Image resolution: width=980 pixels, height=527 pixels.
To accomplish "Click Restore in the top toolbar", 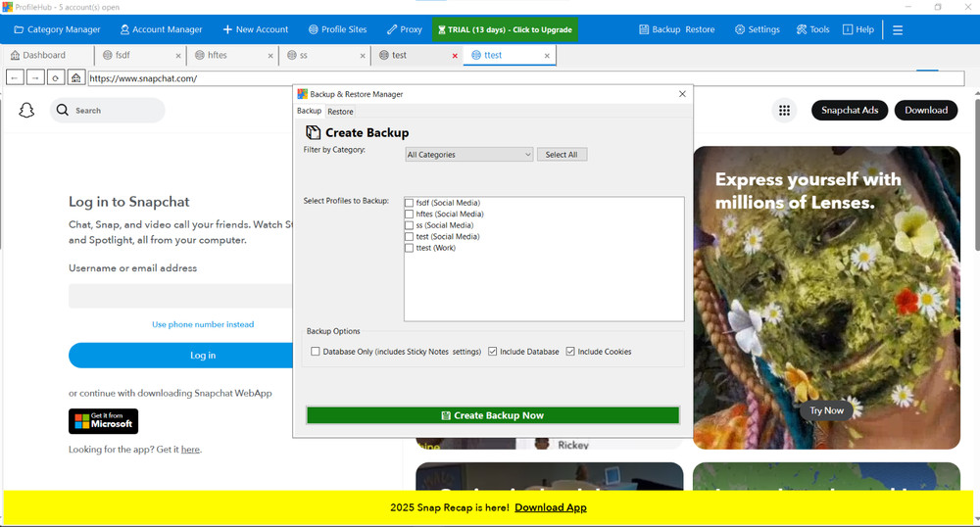I will click(700, 29).
